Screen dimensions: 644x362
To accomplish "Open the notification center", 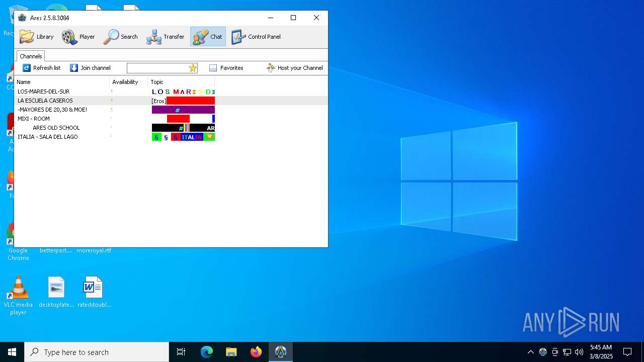I will [627, 352].
